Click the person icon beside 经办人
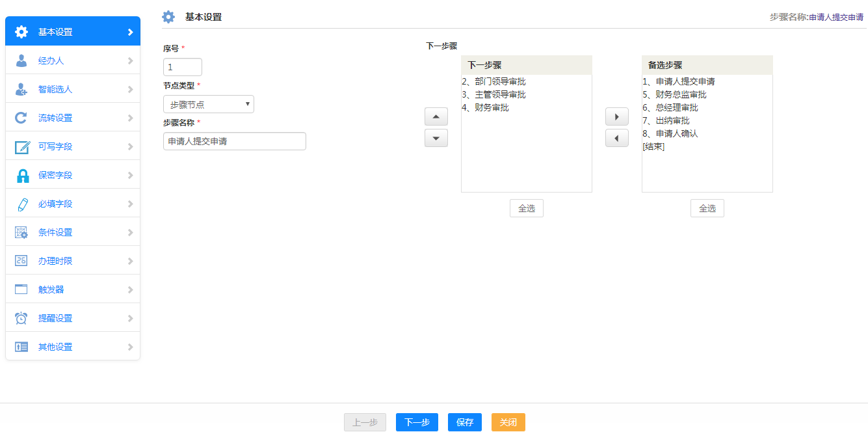The image size is (868, 432). 21,61
